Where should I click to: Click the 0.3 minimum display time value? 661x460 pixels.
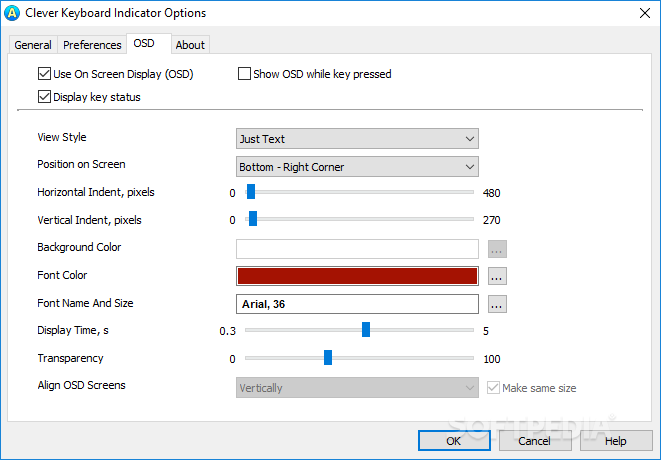(x=227, y=331)
